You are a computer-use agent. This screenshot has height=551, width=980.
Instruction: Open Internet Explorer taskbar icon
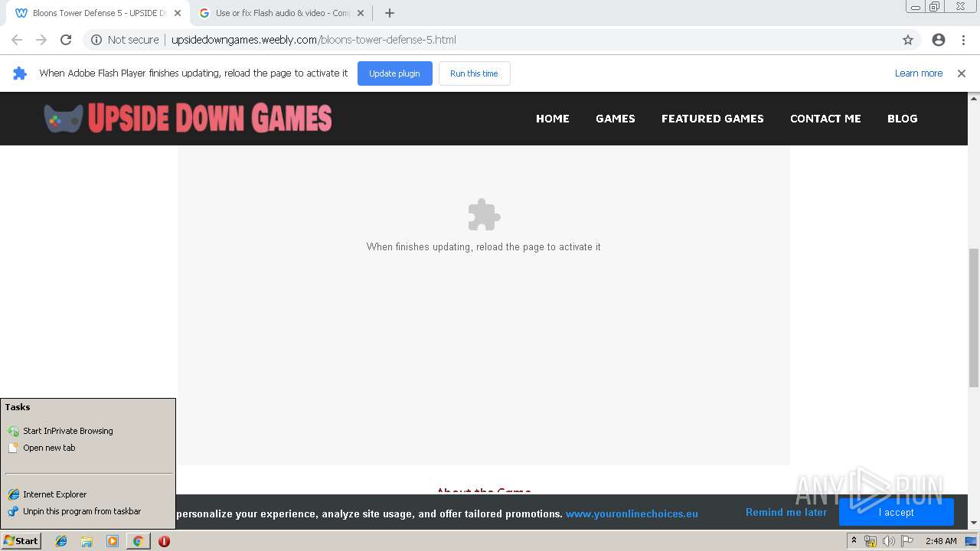point(61,541)
